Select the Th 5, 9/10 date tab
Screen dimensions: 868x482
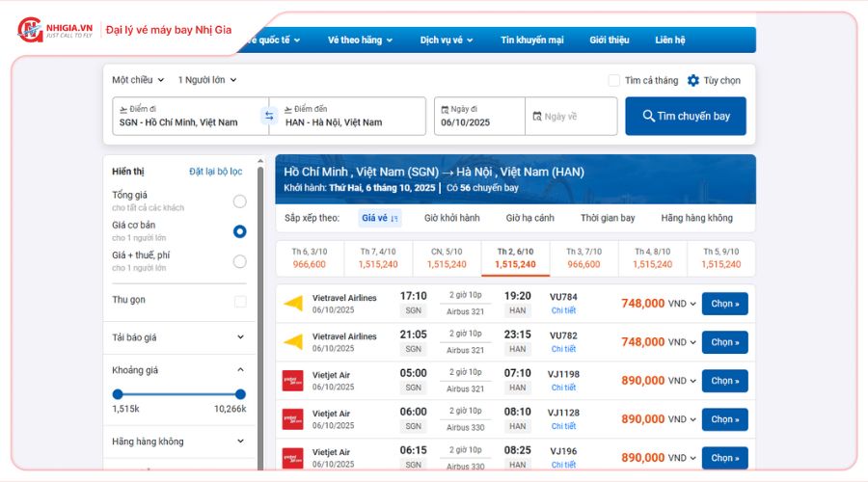click(x=720, y=258)
